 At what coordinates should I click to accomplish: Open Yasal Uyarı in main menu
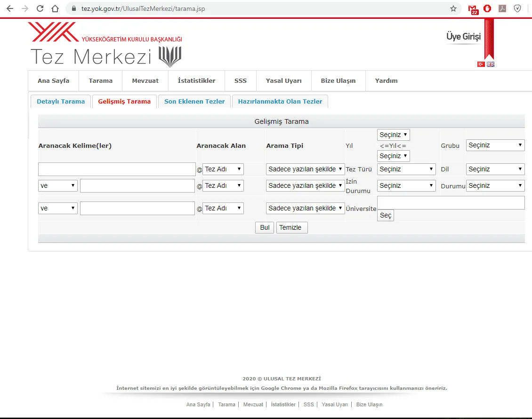[283, 81]
